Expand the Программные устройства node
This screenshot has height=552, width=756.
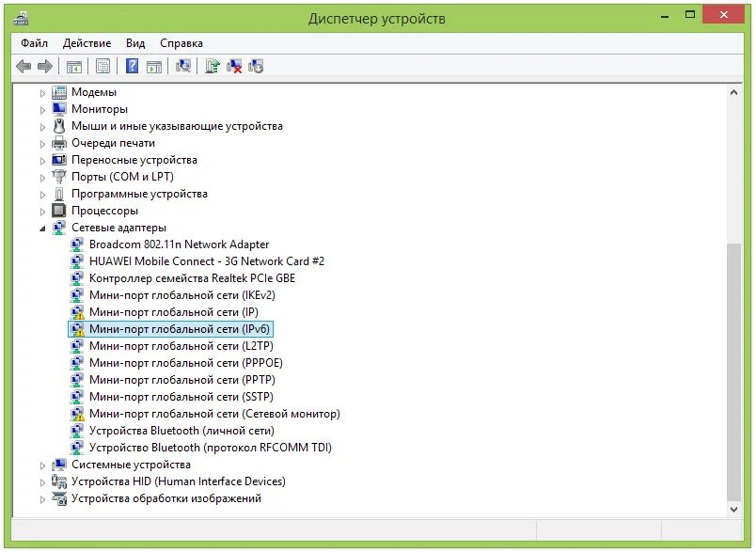tap(42, 195)
